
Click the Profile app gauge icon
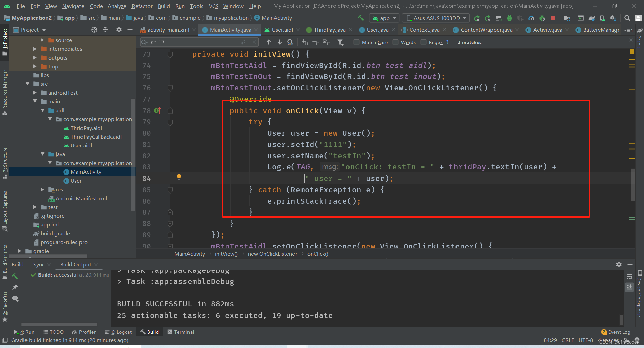531,18
